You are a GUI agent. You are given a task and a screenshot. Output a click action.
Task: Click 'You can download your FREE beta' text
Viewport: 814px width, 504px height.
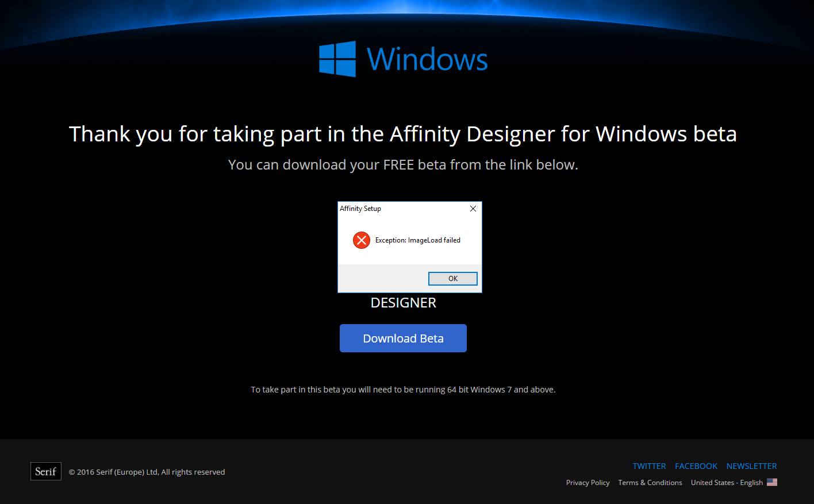[403, 165]
